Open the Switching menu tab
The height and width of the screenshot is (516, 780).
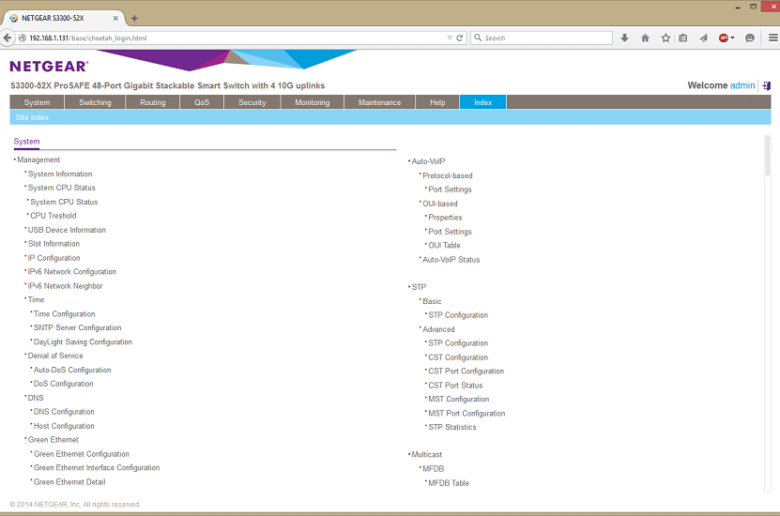(x=95, y=102)
